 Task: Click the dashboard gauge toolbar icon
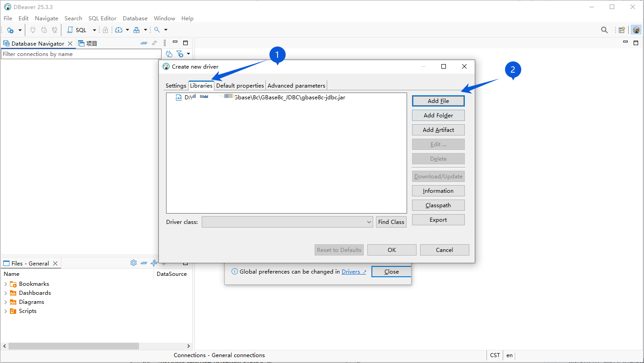119,30
